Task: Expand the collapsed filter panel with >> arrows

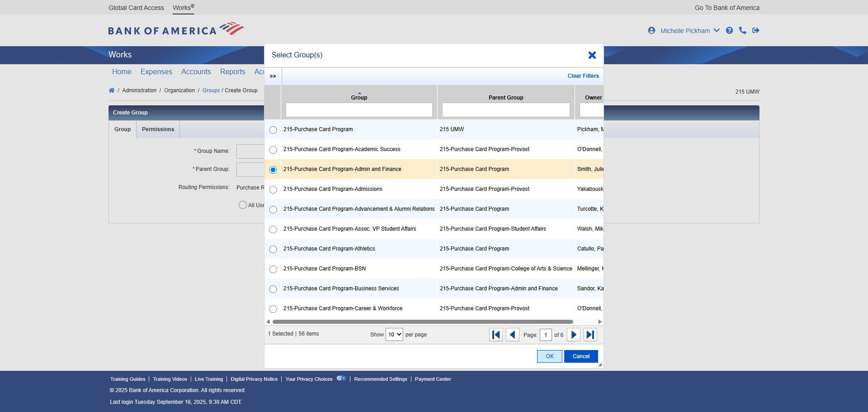Action: click(273, 76)
